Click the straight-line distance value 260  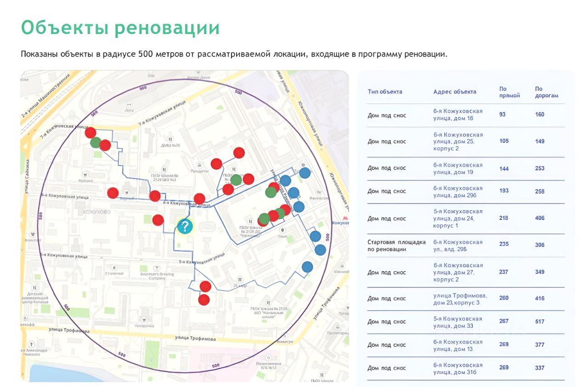pos(504,298)
